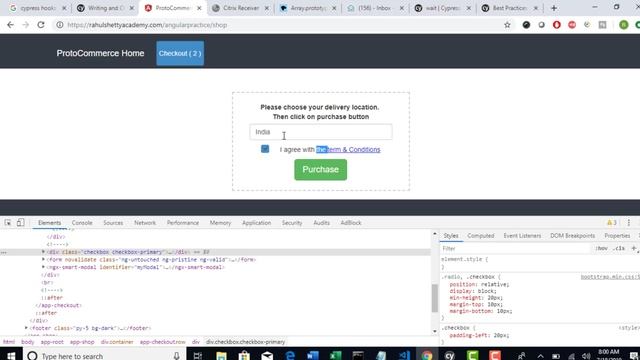Open Microsoft Store from the taskbar

(244, 356)
